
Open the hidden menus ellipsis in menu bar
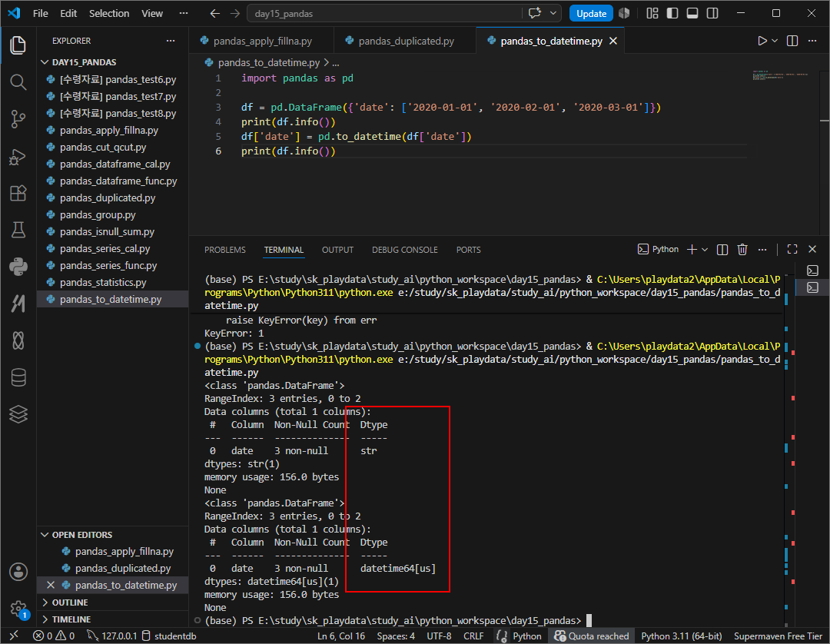point(184,13)
